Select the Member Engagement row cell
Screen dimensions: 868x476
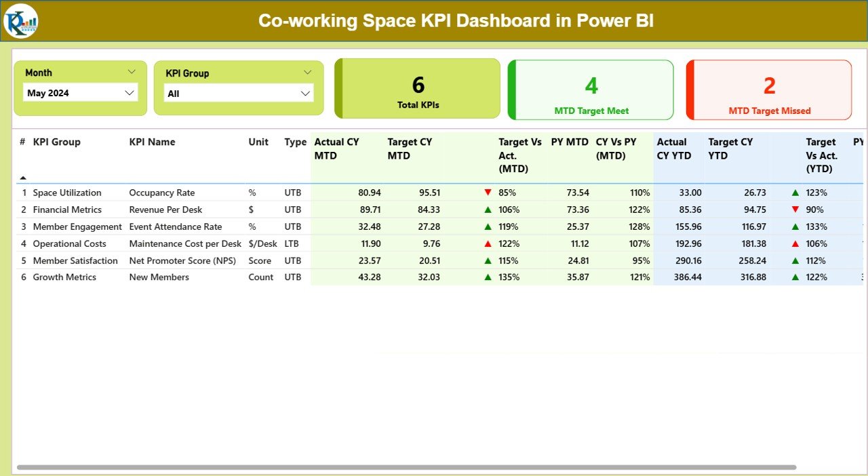[x=77, y=226]
